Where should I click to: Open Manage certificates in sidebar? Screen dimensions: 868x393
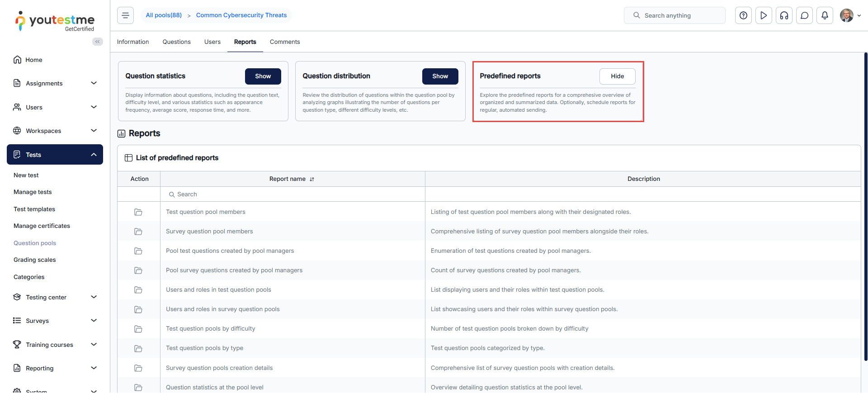42,226
